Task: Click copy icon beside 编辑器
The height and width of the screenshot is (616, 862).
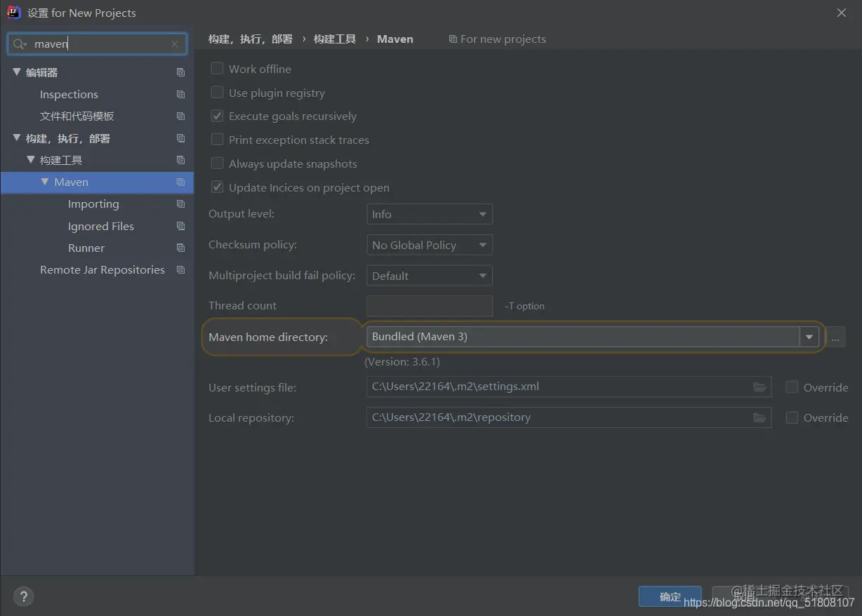Action: [x=180, y=72]
